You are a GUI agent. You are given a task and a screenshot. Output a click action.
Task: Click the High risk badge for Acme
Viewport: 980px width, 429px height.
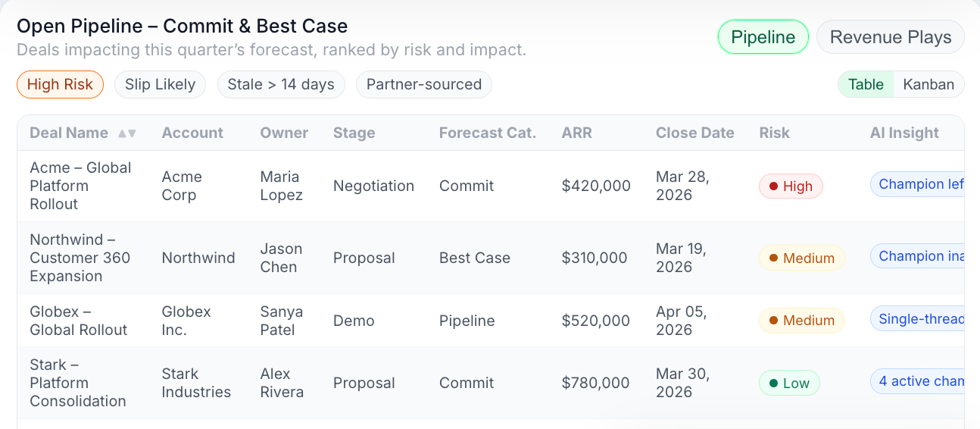pos(791,186)
